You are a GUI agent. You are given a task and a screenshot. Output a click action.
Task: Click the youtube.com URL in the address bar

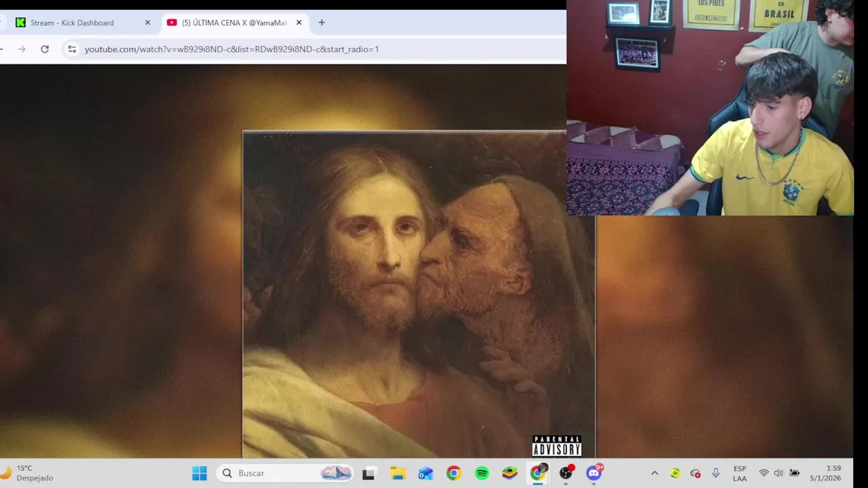232,49
